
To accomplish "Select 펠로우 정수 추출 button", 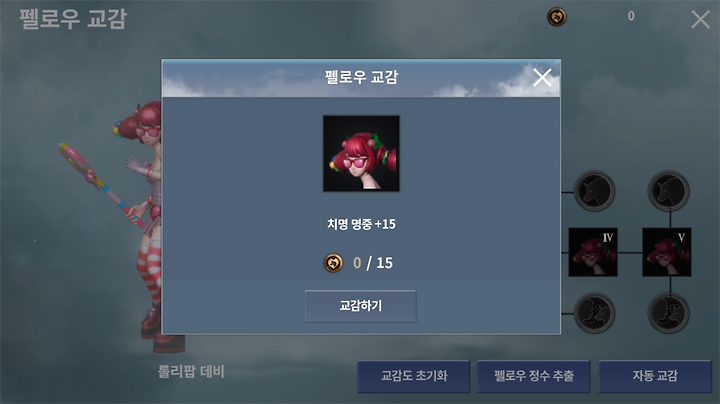I will [534, 376].
